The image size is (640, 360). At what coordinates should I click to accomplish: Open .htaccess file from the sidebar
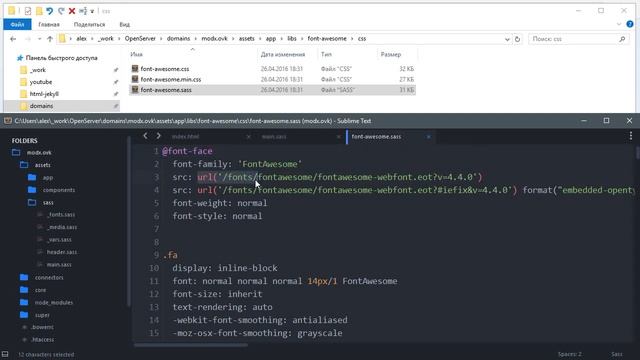(42, 340)
